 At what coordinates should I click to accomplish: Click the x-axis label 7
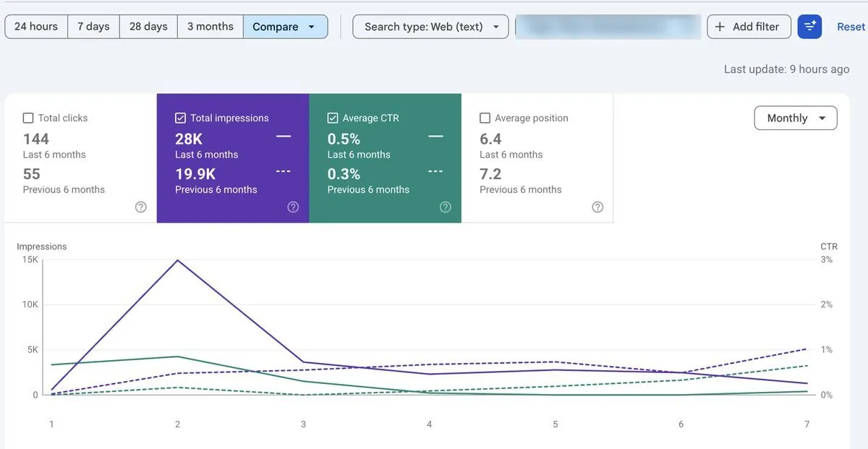(807, 424)
